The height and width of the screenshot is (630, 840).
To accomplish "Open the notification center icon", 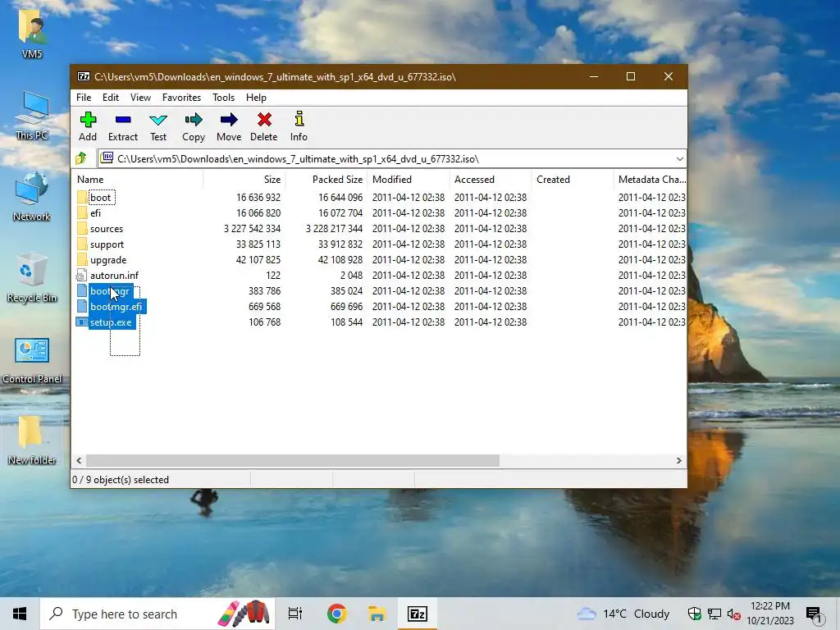I will pos(814,614).
